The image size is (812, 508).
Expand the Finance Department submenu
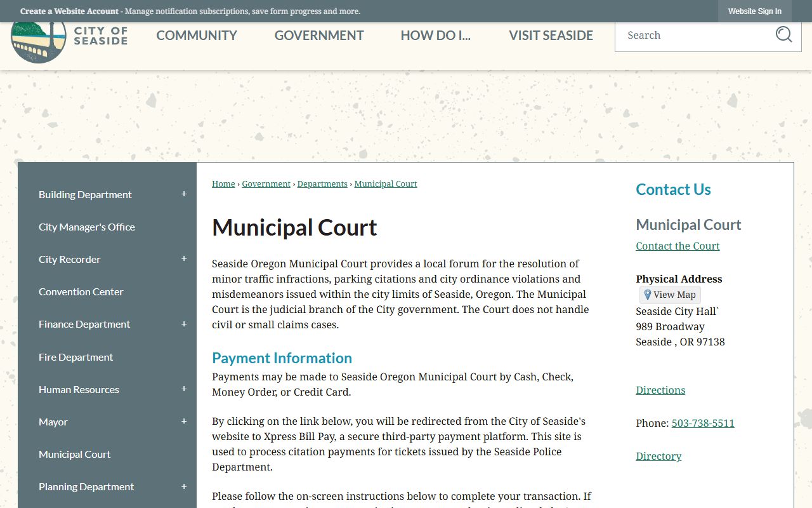point(184,324)
